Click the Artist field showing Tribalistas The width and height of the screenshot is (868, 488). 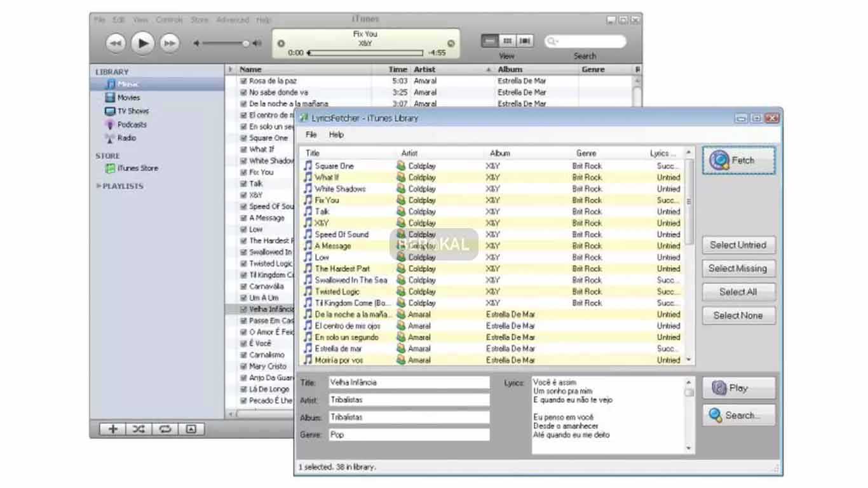click(x=409, y=400)
